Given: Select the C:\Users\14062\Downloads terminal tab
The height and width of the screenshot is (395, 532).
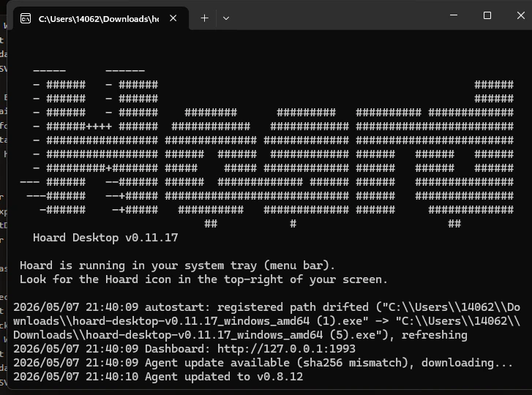Looking at the screenshot, I should pyautogui.click(x=101, y=18).
